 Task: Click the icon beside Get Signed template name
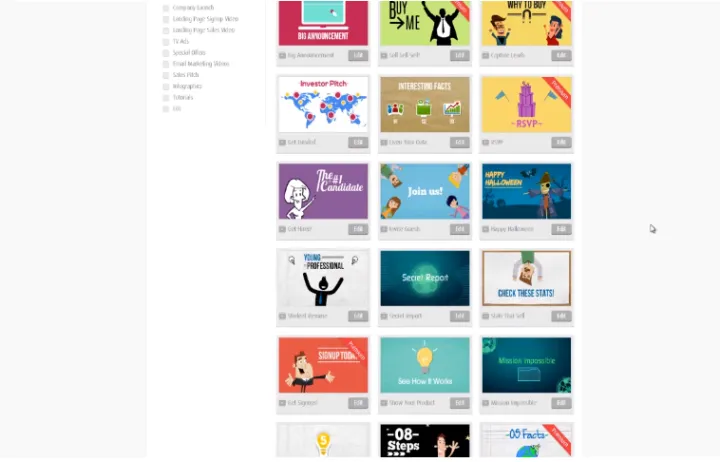[282, 403]
